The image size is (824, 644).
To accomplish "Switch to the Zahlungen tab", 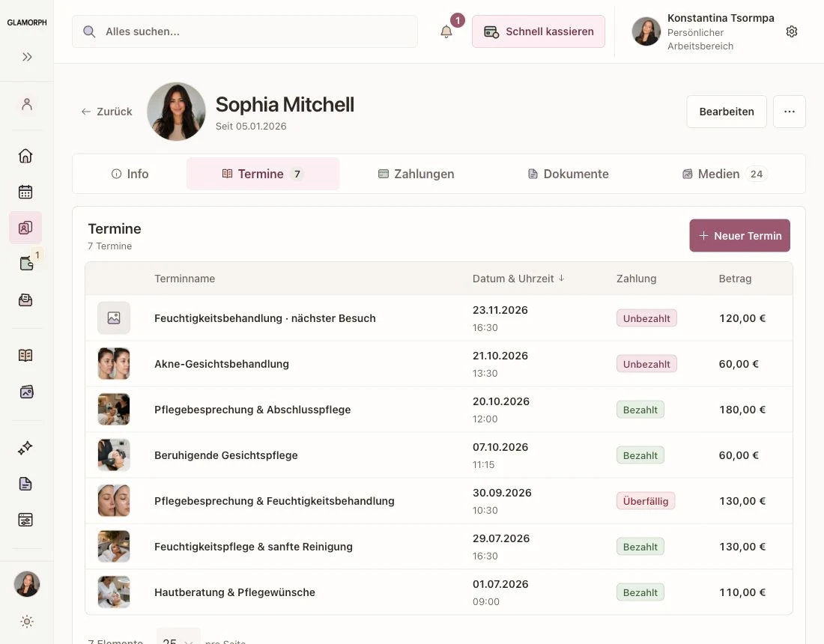I will 416,174.
